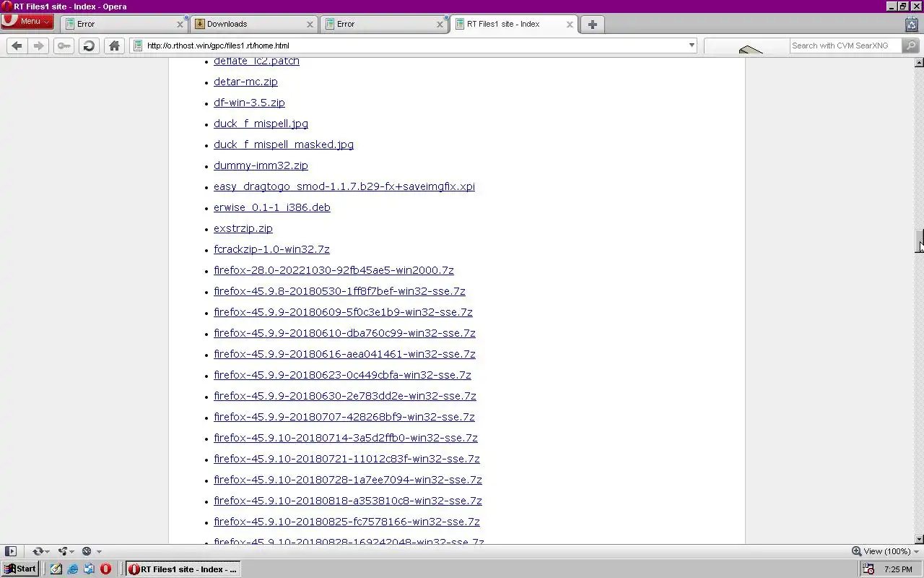Toggle the side panel icon in status bar
The height and width of the screenshot is (578, 924).
[x=10, y=551]
